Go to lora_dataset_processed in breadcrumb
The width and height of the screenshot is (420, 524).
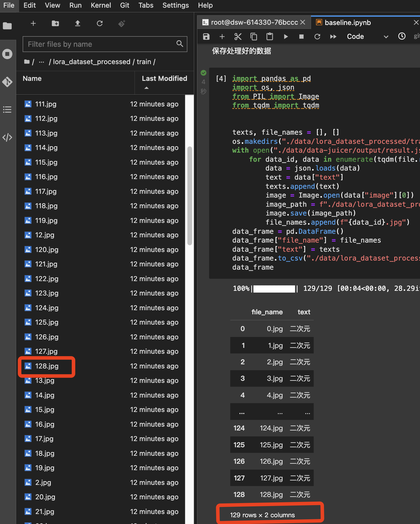(x=92, y=62)
